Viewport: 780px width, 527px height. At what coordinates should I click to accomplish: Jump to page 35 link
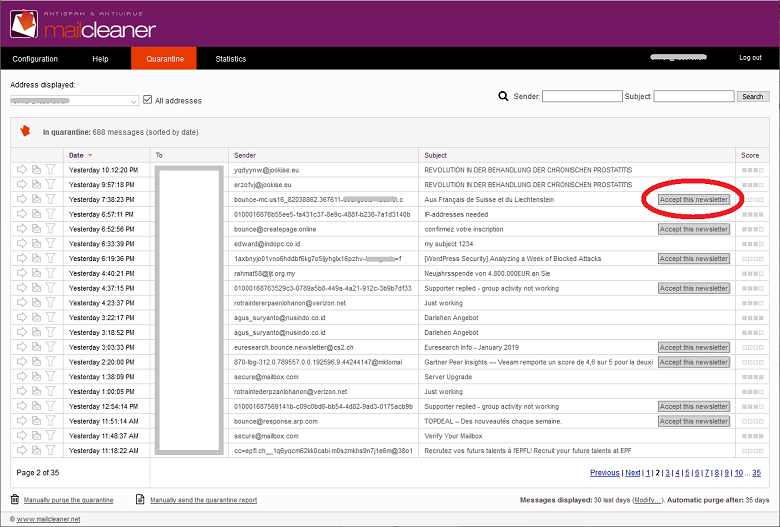coord(756,473)
